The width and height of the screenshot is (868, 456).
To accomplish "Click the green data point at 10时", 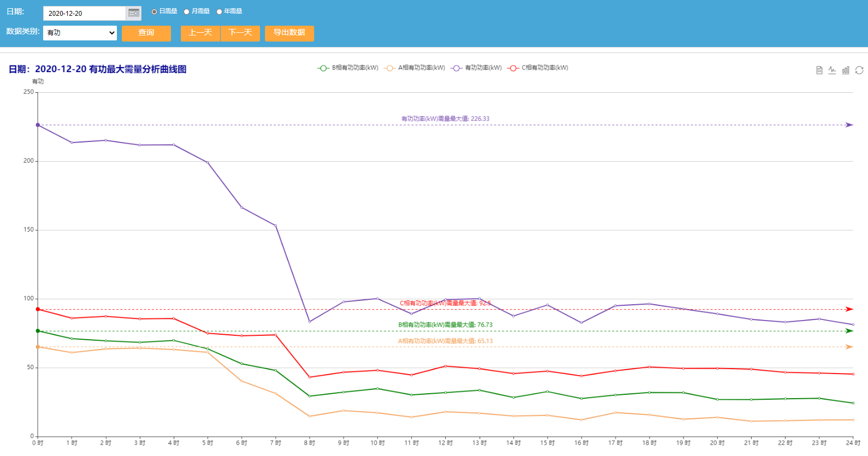I will [x=377, y=389].
